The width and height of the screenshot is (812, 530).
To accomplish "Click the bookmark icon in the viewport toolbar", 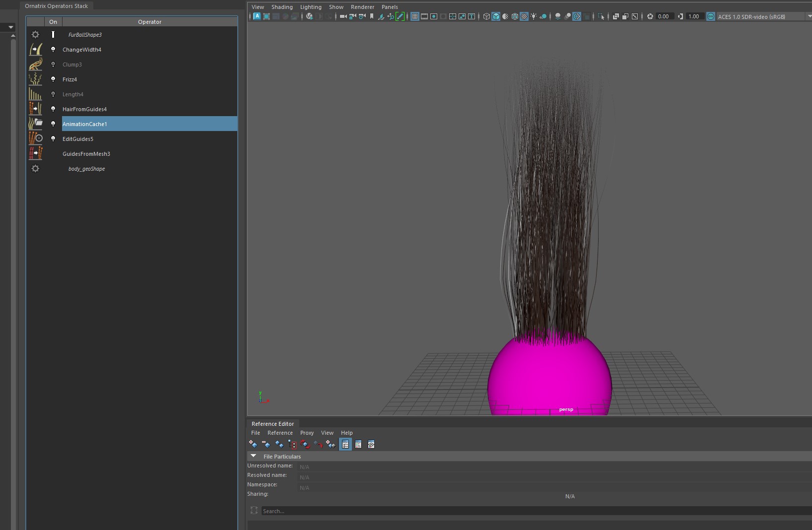I will click(x=372, y=16).
